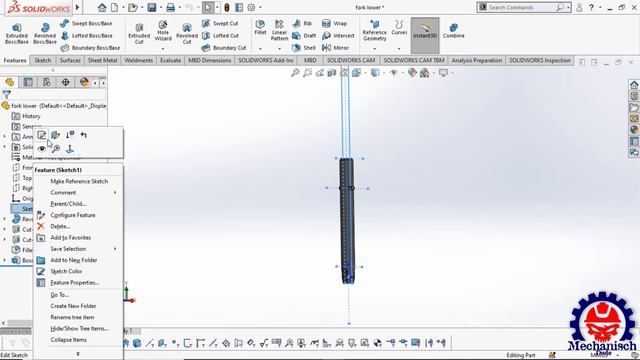Open the FeatureManager design tree tab
Screen dimensions: 640x360
(9, 82)
